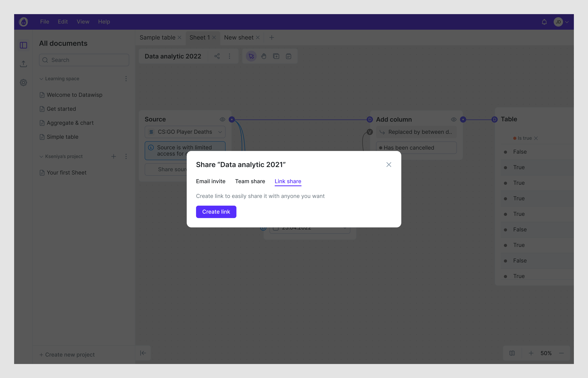Zoom out with the minus icon
The width and height of the screenshot is (588, 378).
[561, 353]
